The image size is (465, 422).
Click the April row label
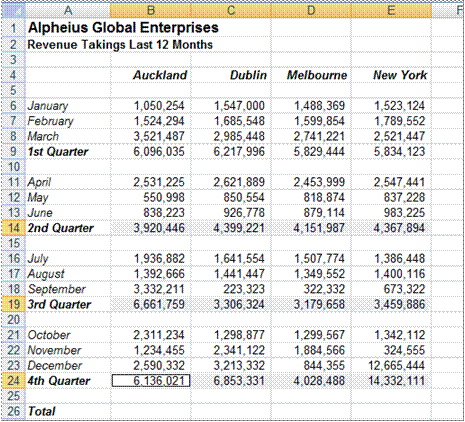coord(68,182)
